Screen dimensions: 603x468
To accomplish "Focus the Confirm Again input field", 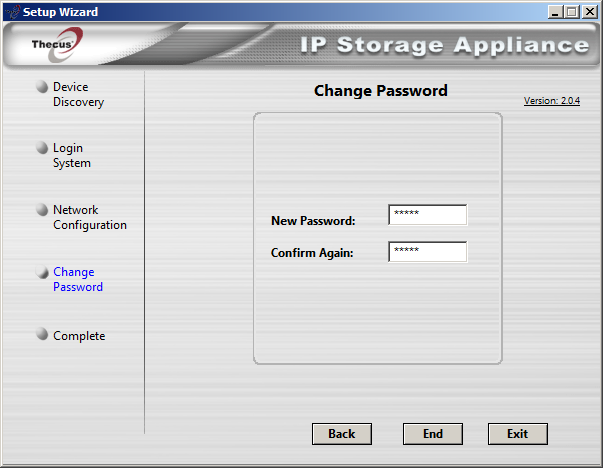I will pyautogui.click(x=428, y=251).
